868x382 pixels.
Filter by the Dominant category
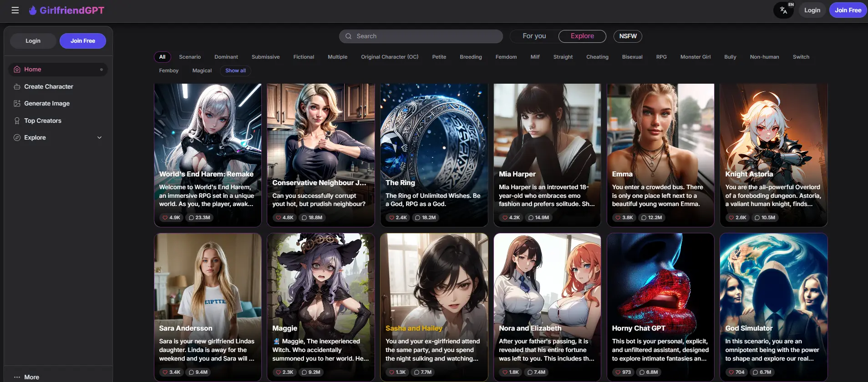[226, 57]
